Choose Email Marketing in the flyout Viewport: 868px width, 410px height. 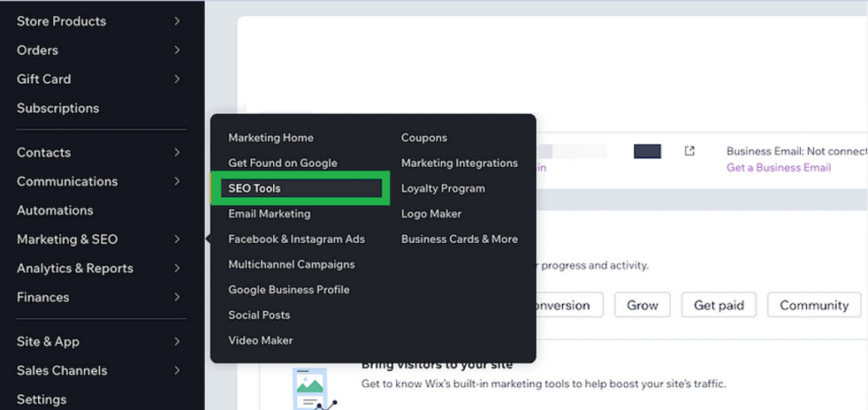pyautogui.click(x=269, y=213)
